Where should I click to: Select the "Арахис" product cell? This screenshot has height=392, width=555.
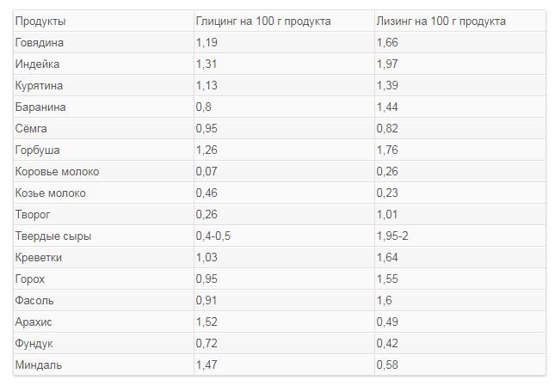click(x=33, y=322)
